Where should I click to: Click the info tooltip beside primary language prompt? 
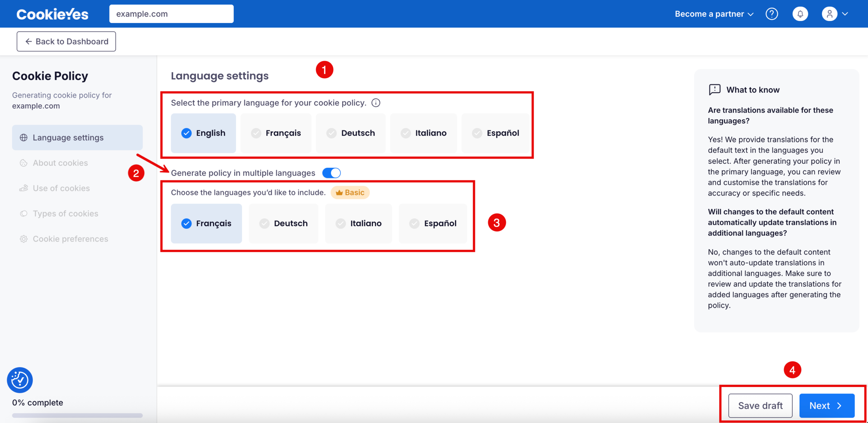point(376,103)
